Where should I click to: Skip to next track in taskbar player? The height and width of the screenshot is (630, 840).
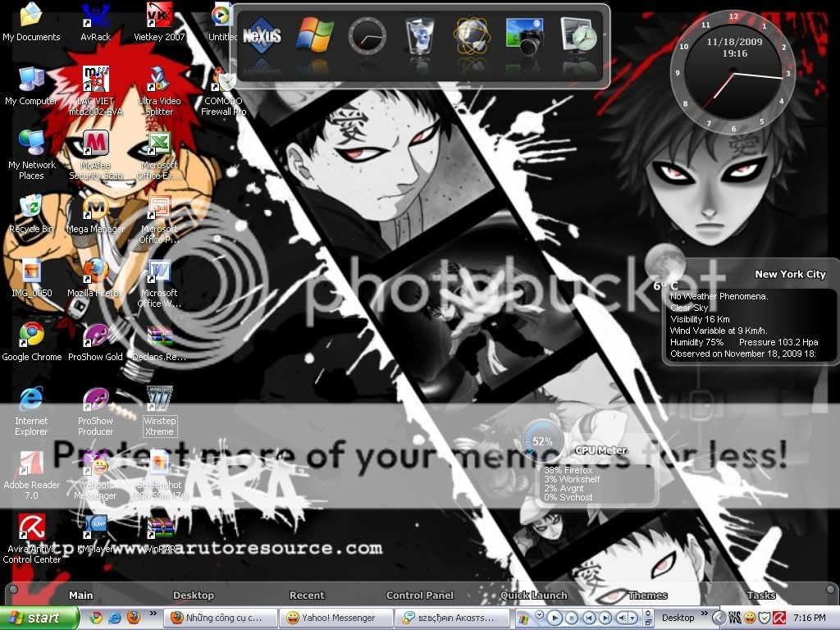point(605,618)
